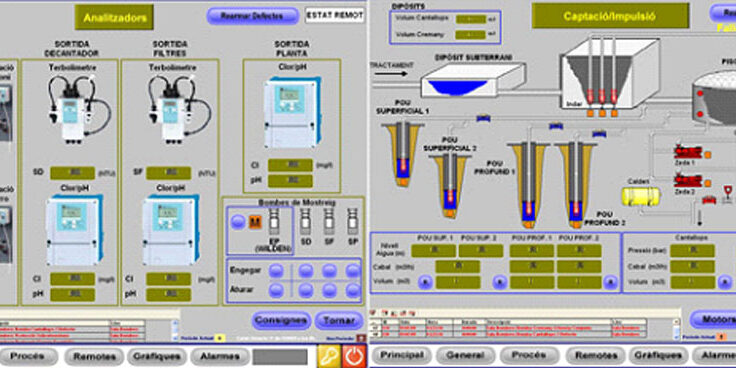
Task: Click the Sortida Decantador turbidimeter device icon
Action: click(79, 109)
